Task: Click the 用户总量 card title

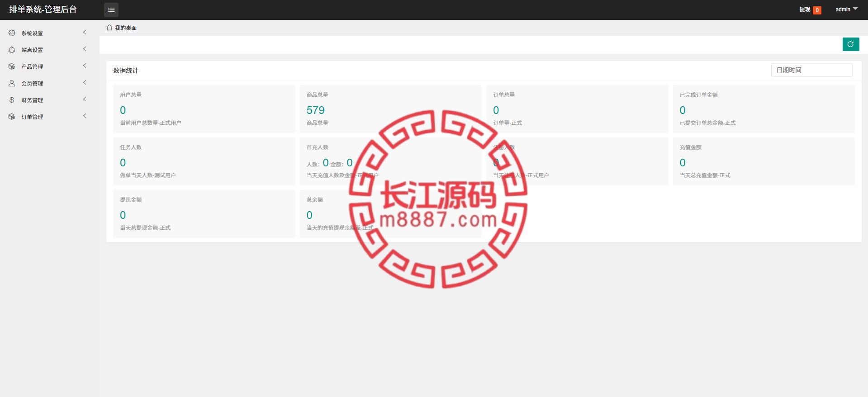Action: click(x=131, y=95)
